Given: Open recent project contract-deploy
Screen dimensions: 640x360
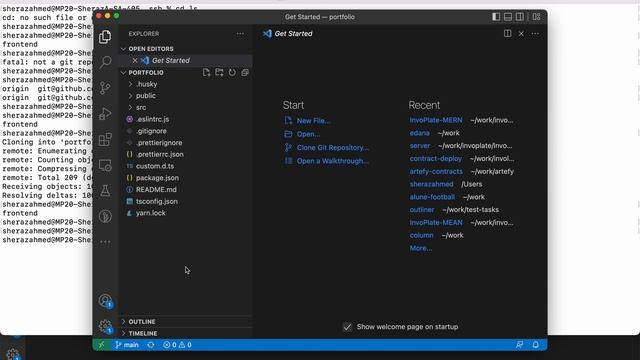Looking at the screenshot, I should (436, 158).
